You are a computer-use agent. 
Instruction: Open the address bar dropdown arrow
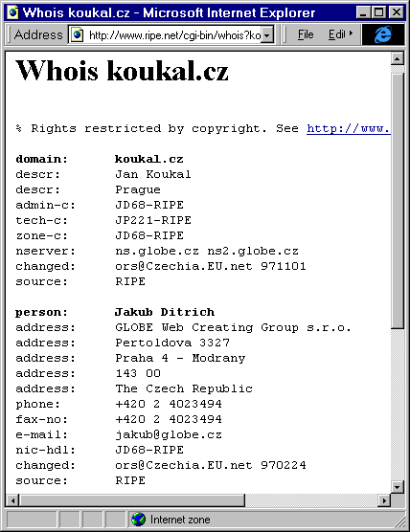coord(267,35)
